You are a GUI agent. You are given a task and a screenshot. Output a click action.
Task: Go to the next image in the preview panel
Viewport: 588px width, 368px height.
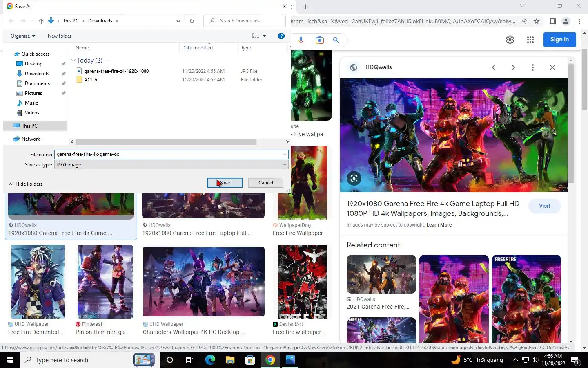(x=513, y=67)
